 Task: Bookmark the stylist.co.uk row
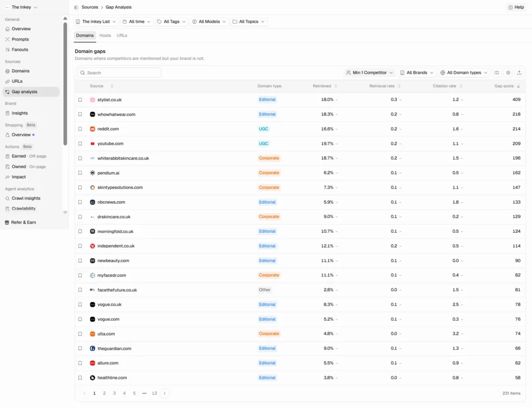point(80,100)
